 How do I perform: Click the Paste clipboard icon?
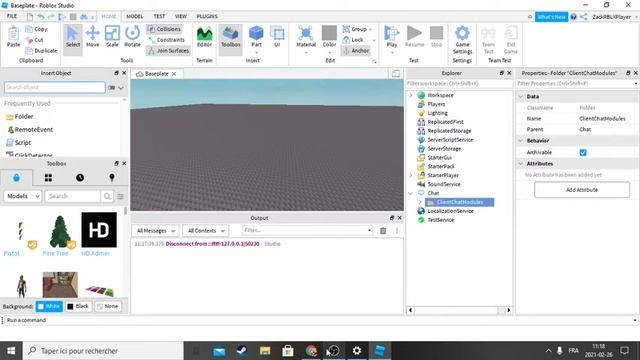pyautogui.click(x=13, y=37)
